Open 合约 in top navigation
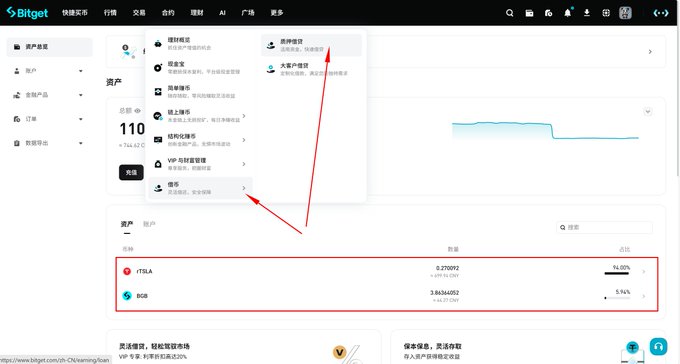The width and height of the screenshot is (680, 364). 168,13
